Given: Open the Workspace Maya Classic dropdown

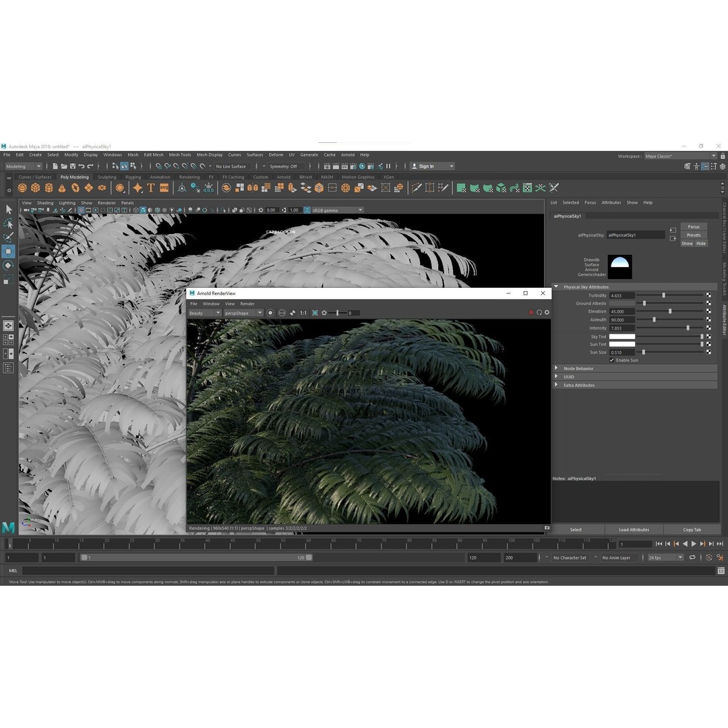Looking at the screenshot, I should (681, 156).
